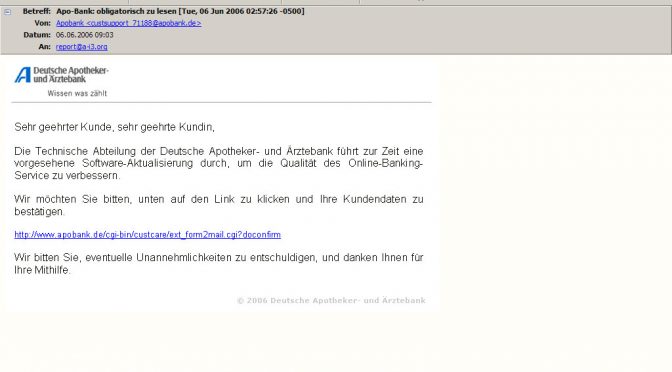The image size is (672, 372).
Task: Select the date value '06.06.2006 09:03'
Action: pos(84,35)
